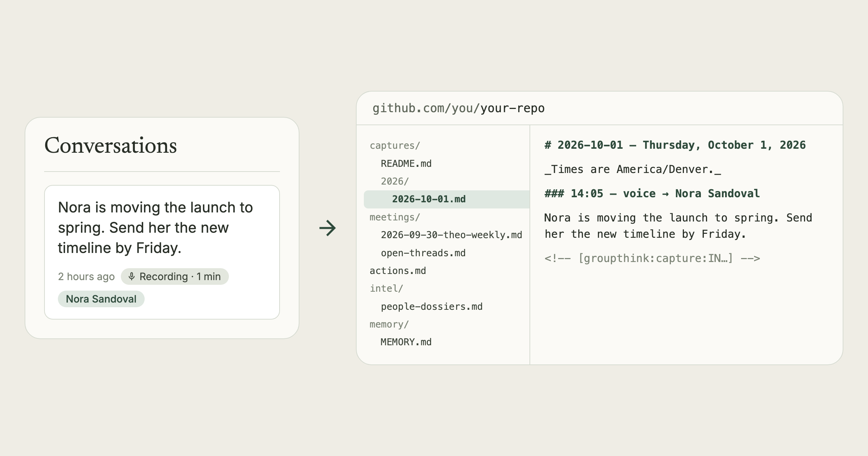Click the '2 hours ago' timestamp
This screenshot has height=456, width=868.
86,276
